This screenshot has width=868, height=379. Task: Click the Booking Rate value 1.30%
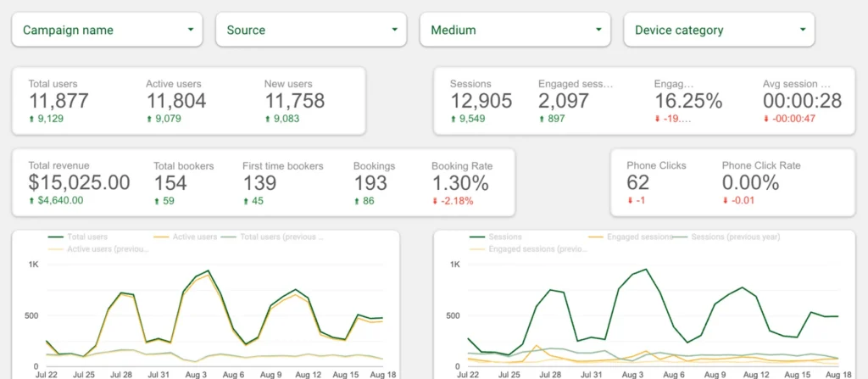[460, 182]
